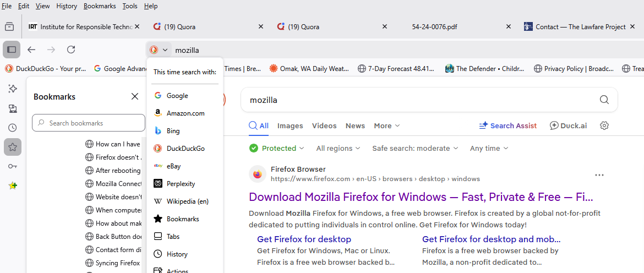Expand the Protected dropdown filter
The image size is (644, 273).
click(x=277, y=148)
